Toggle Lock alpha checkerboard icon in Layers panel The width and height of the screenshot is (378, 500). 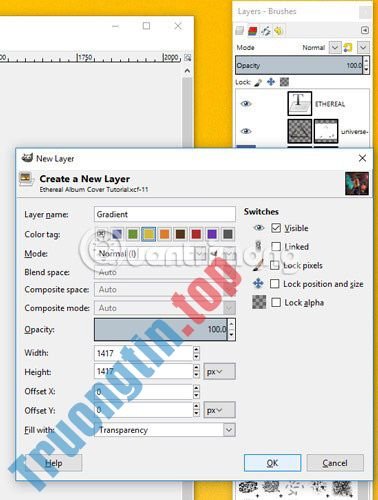[284, 82]
